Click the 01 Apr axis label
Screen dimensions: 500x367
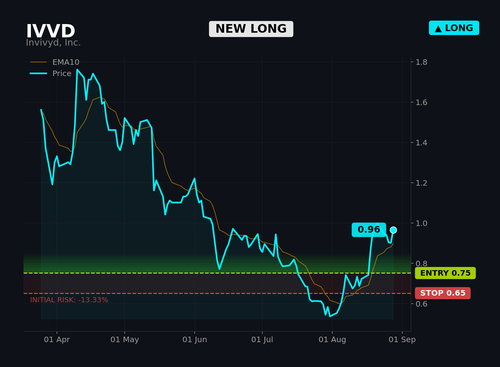[x=57, y=340]
